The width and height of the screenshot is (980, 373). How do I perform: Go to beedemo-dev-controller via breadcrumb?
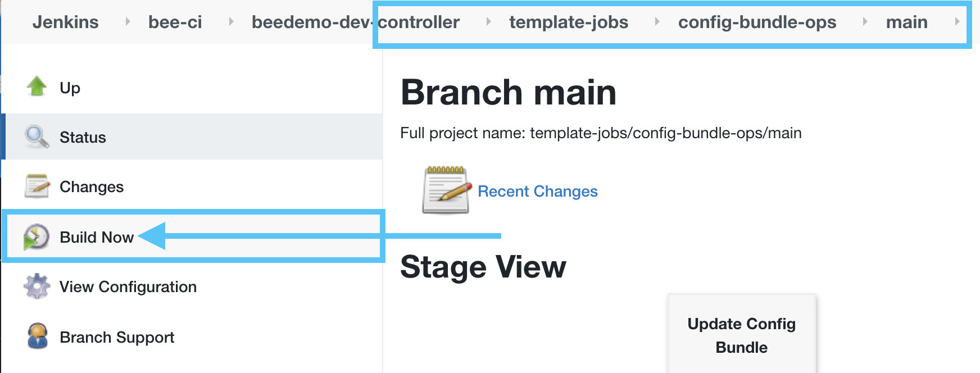pos(356,22)
